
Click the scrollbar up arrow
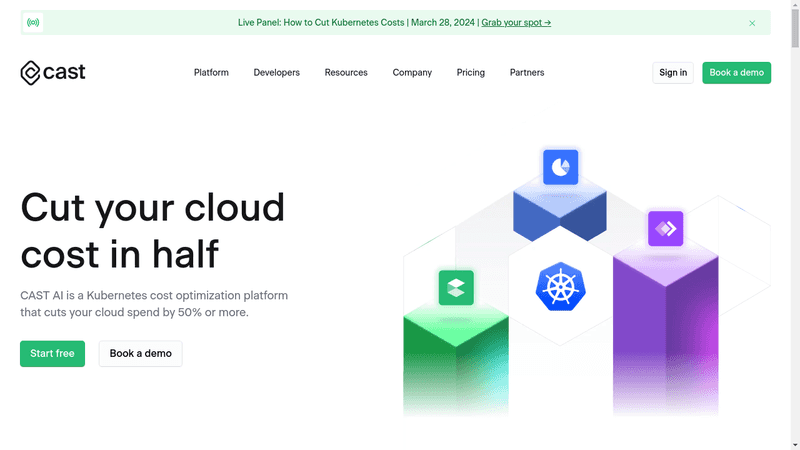click(x=794, y=5)
